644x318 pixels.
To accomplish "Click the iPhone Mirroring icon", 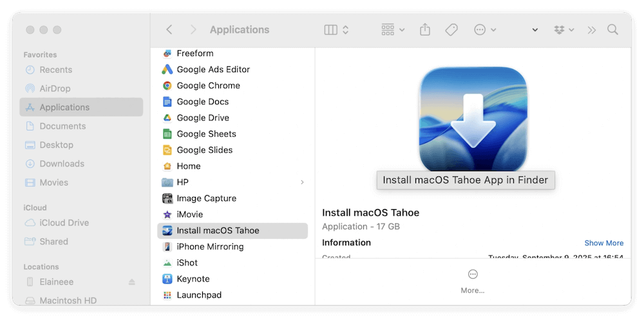I will pos(167,247).
